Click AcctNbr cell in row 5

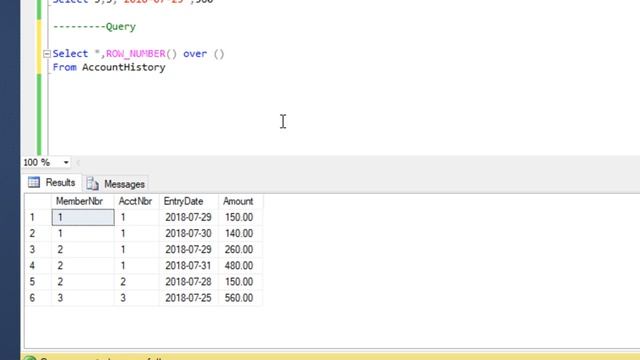click(136, 282)
